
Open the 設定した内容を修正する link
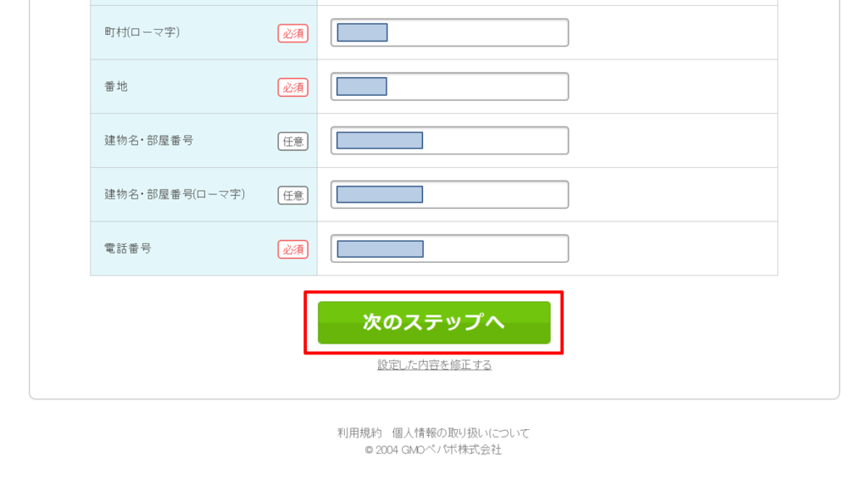point(434,365)
